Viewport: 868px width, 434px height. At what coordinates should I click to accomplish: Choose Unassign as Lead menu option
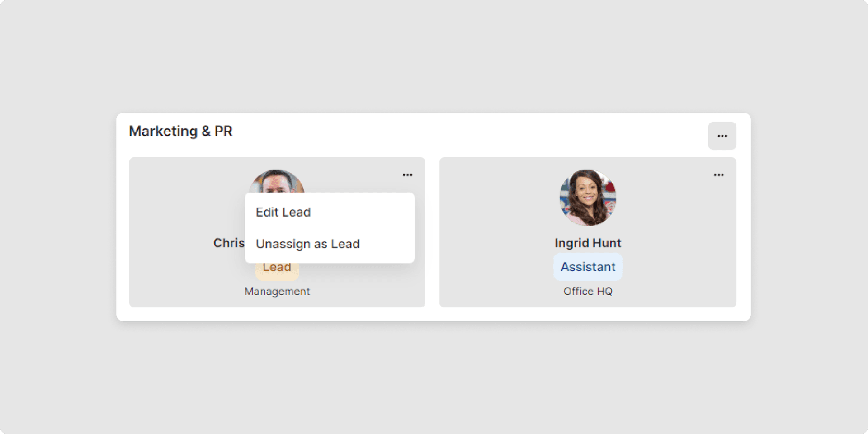(x=308, y=244)
